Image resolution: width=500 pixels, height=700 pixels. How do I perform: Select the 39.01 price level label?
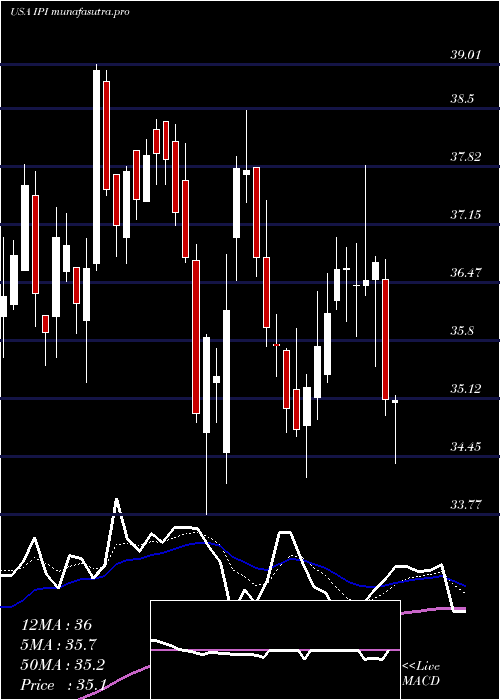(465, 55)
